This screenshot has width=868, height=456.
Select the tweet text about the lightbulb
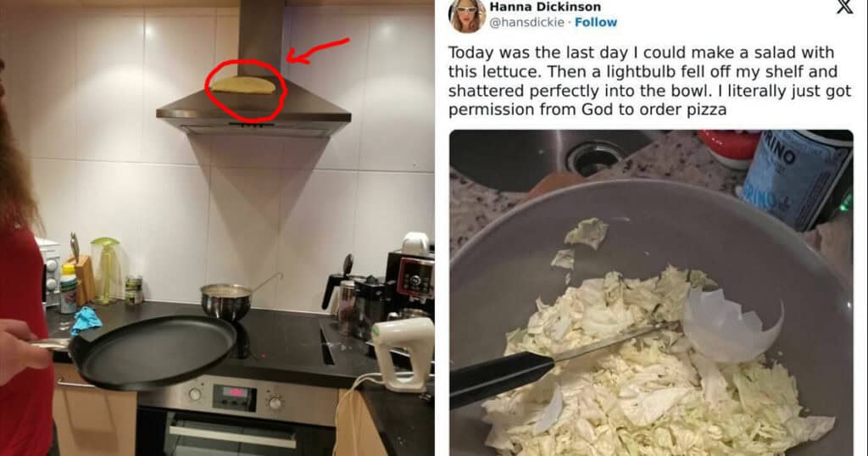649,81
